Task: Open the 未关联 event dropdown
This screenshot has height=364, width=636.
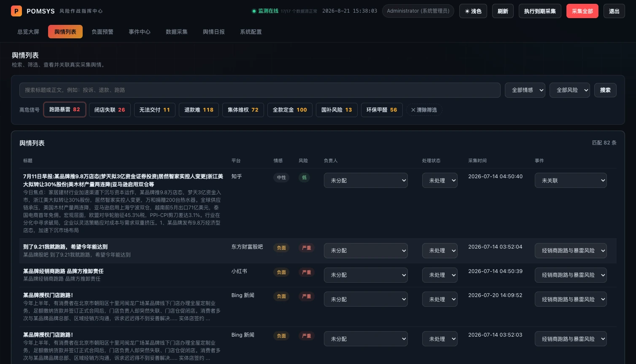Action: point(571,180)
